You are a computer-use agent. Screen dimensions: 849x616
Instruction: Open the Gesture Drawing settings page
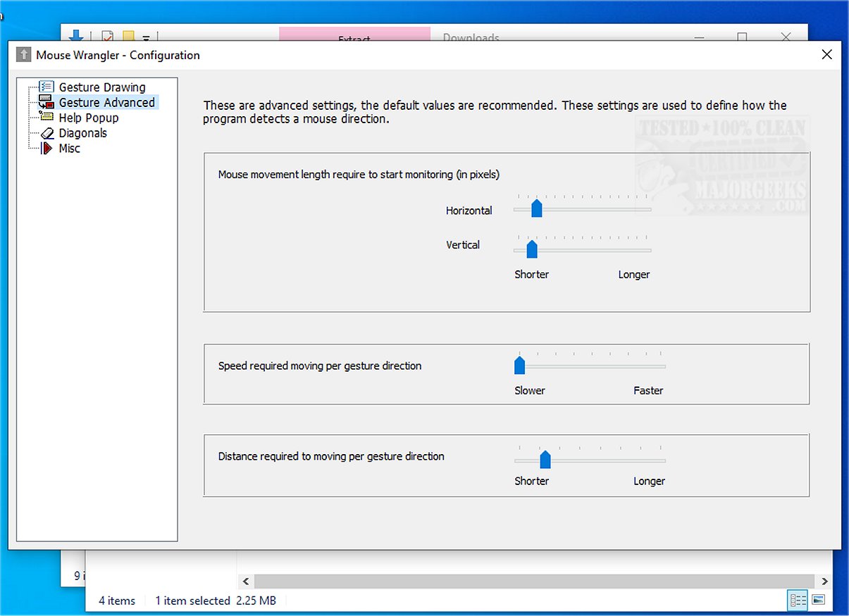[x=102, y=87]
